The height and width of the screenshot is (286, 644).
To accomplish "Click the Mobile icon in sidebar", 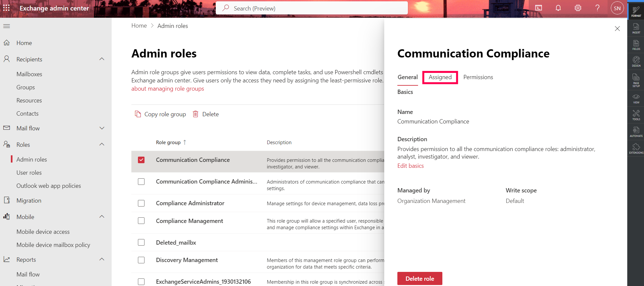I will (7, 216).
